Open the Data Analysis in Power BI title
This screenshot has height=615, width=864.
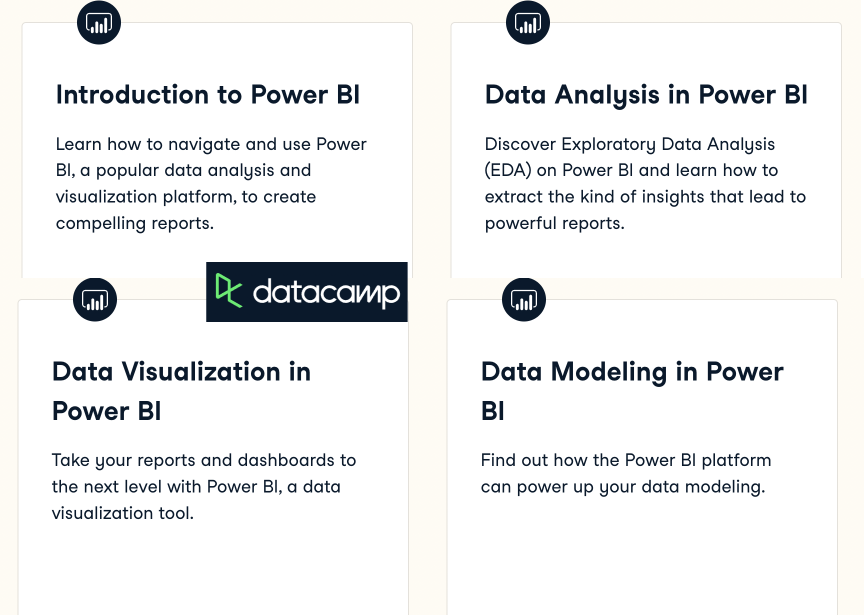[646, 95]
